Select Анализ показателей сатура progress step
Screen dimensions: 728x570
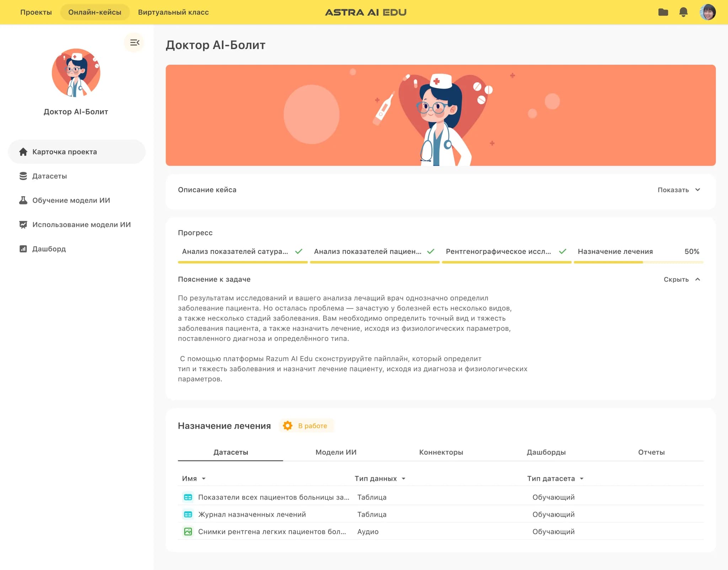[243, 252]
